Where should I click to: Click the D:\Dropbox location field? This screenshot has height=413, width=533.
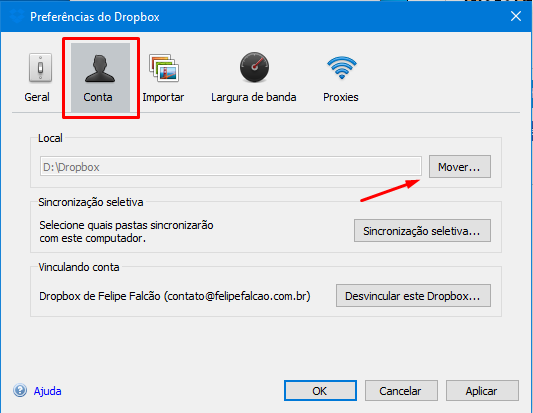point(231,166)
